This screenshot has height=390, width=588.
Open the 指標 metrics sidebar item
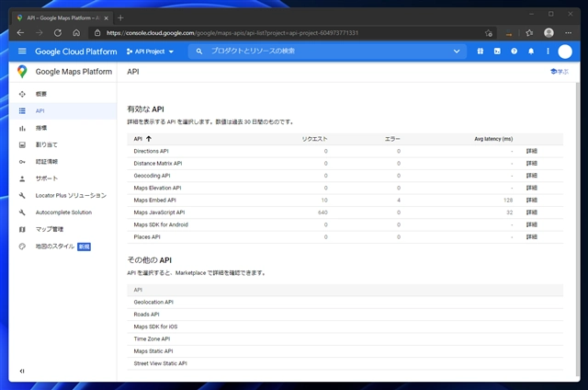coord(62,128)
